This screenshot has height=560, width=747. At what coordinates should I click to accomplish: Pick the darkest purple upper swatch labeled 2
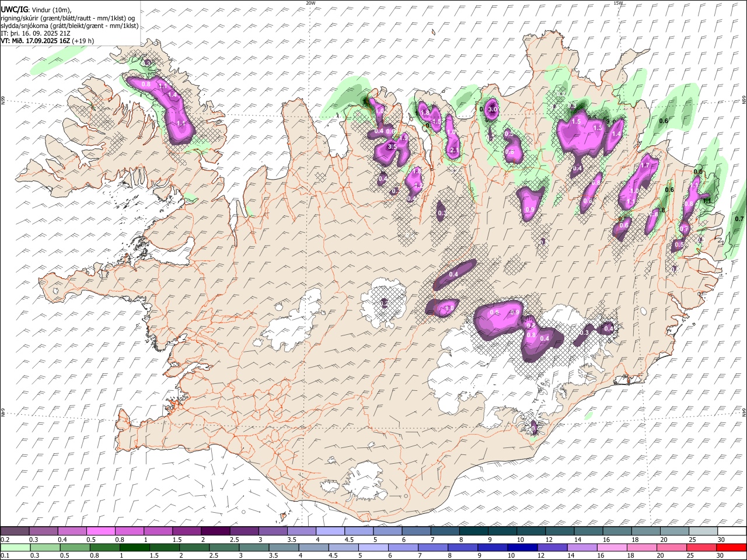[215, 531]
